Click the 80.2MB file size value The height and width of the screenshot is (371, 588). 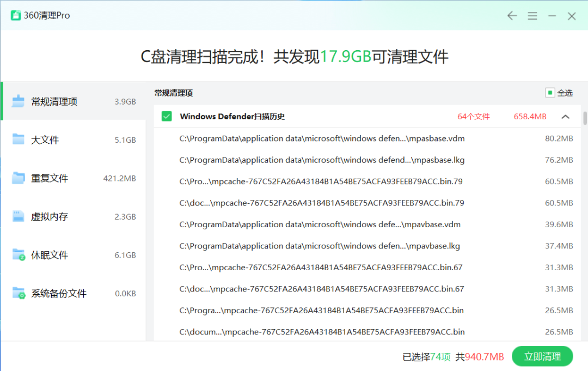[559, 138]
